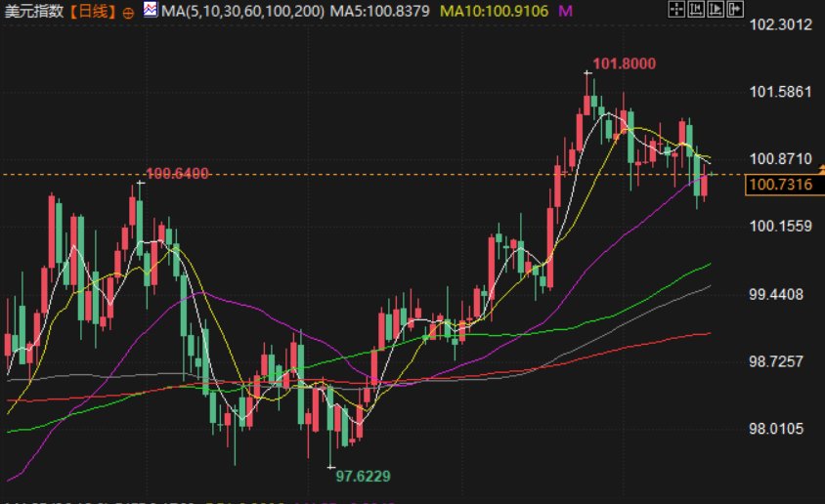Screen dimensions: 825x504
Task: Click the 美元指数 chart title
Action: pos(33,11)
